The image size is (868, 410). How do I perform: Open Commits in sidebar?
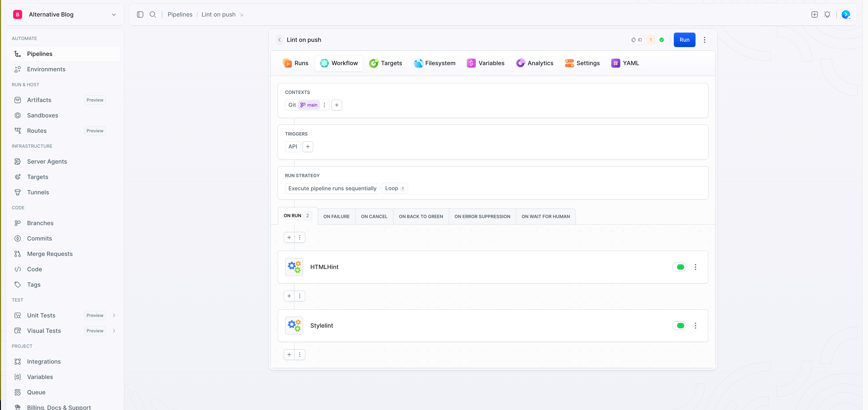click(x=65, y=239)
